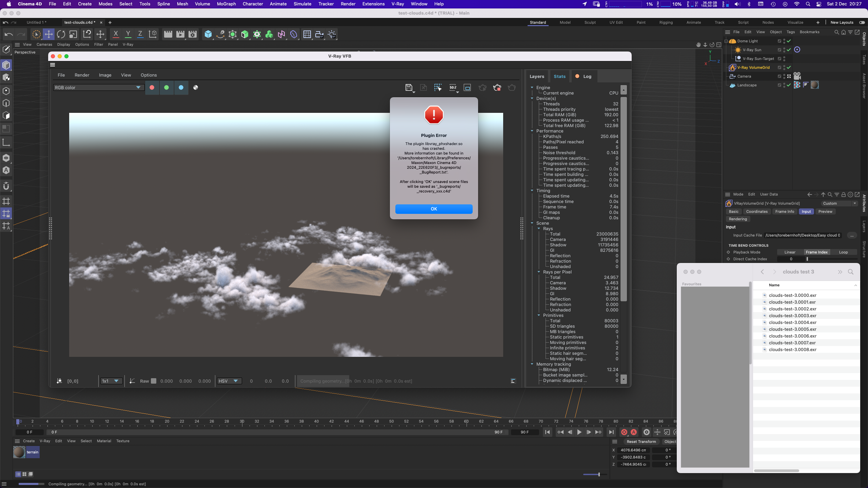The image size is (868, 488).
Task: Switch to Sculpt layout
Action: pos(590,22)
